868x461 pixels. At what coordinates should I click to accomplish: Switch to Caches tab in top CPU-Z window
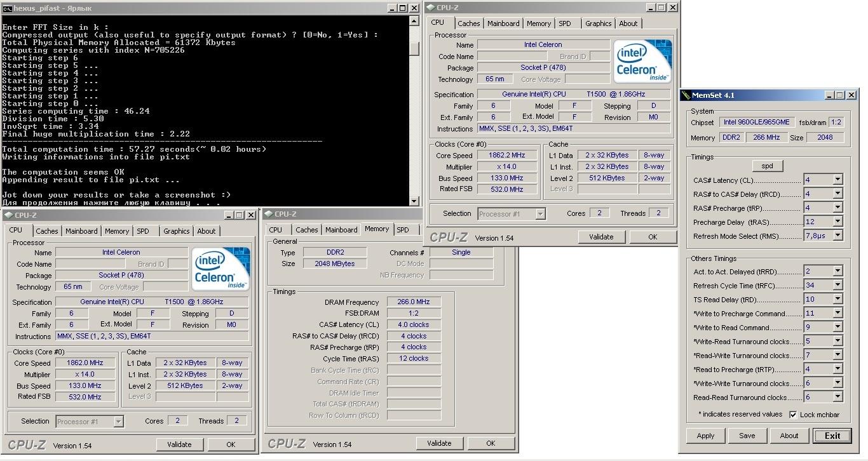pyautogui.click(x=468, y=23)
